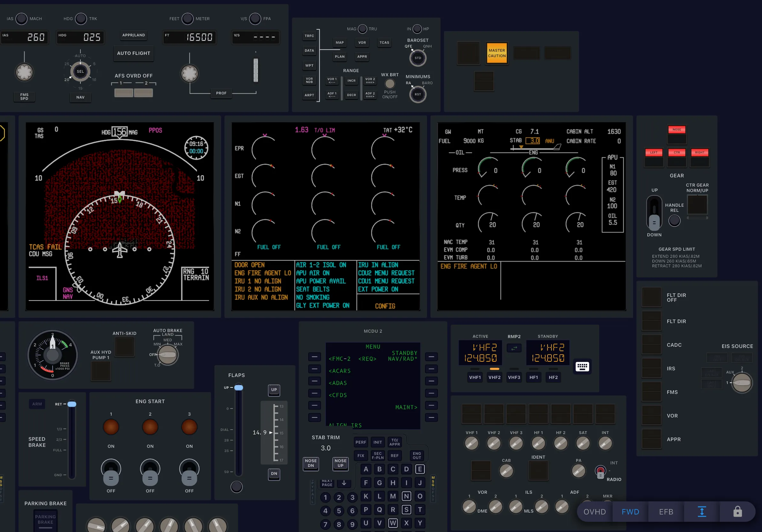This screenshot has width=762, height=532.
Task: Click the V/S thumbwheel
Action: 256,70
